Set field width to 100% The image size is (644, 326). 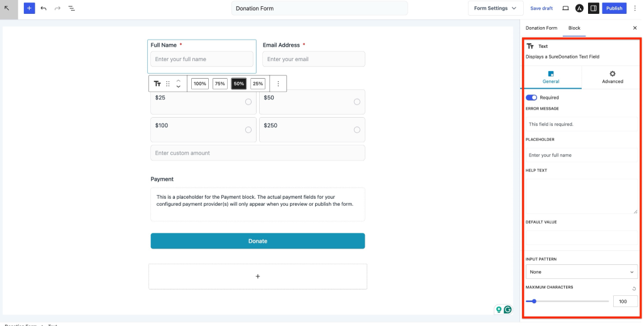point(199,84)
